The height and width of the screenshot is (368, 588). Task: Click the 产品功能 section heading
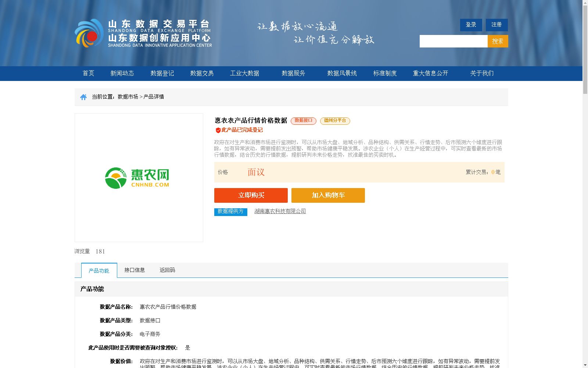pos(92,289)
